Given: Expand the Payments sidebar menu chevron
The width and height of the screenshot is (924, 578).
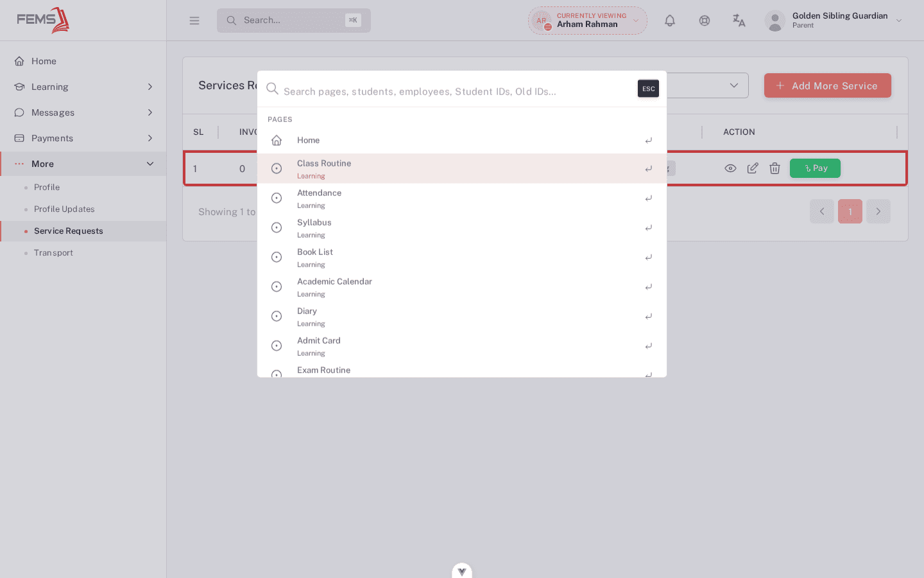Looking at the screenshot, I should click(150, 138).
